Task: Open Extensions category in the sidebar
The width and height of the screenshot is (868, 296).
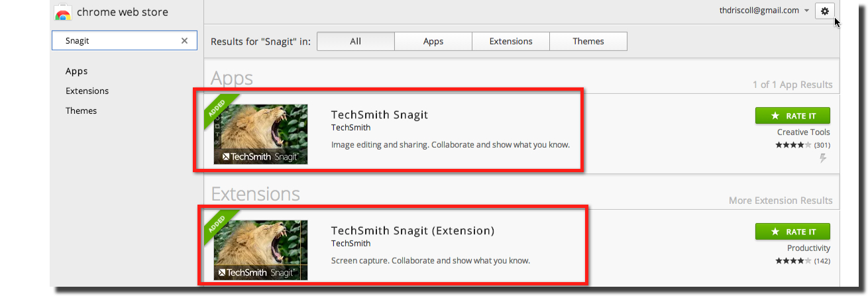Action: [87, 91]
